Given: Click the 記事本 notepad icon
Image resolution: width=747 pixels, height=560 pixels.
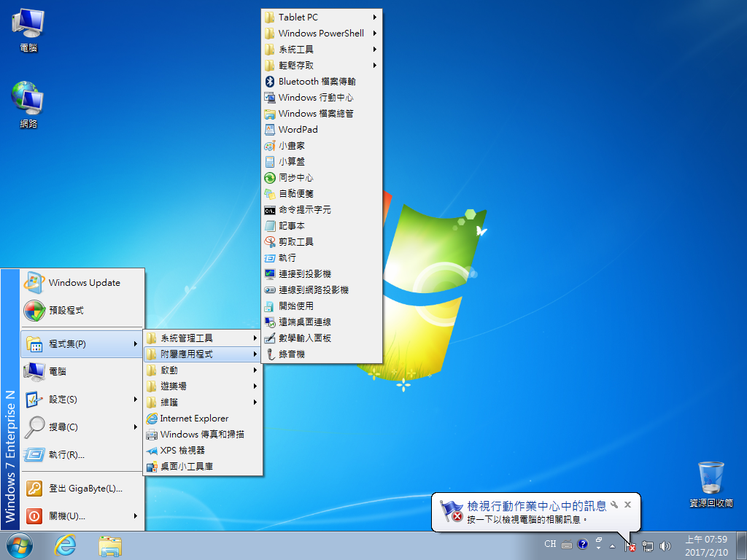Looking at the screenshot, I should coord(270,226).
